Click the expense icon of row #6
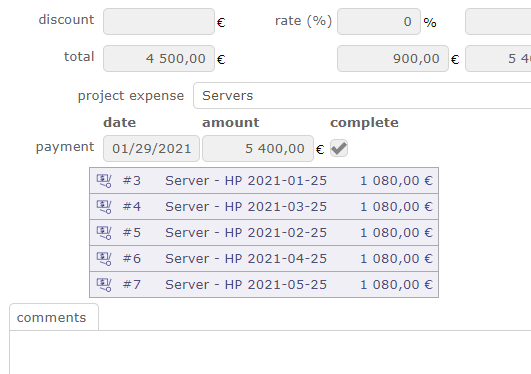 pyautogui.click(x=104, y=258)
